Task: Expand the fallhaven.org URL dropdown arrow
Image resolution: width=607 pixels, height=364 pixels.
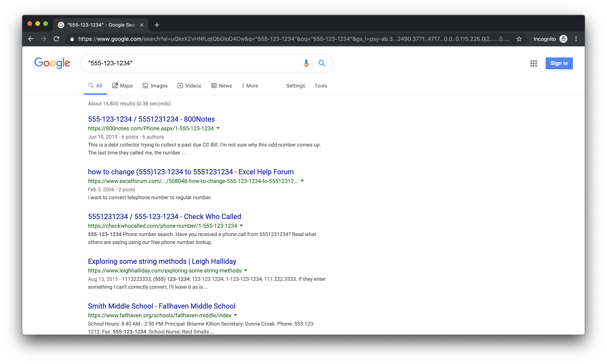Action: coord(235,315)
